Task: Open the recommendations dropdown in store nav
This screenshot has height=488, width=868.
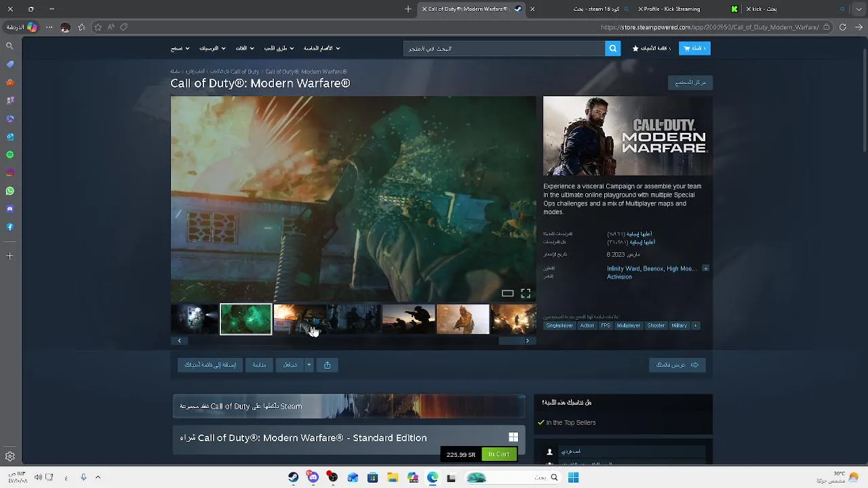Action: pyautogui.click(x=212, y=48)
